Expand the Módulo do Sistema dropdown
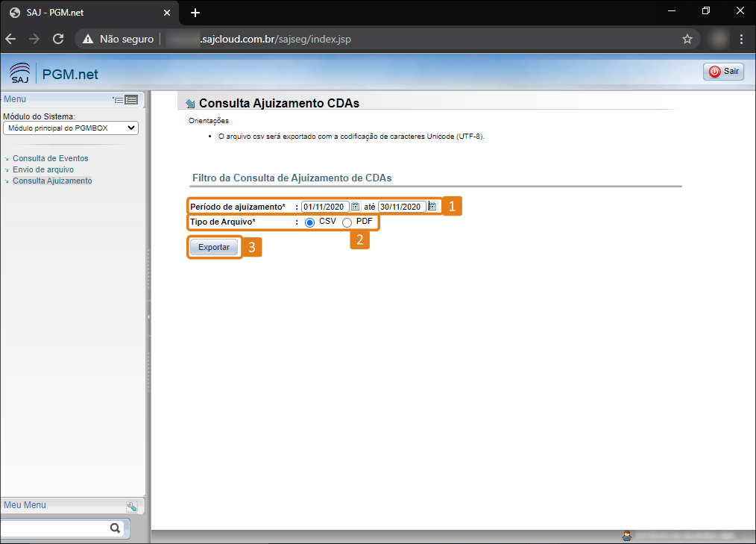Viewport: 756px width, 544px height. (x=71, y=128)
